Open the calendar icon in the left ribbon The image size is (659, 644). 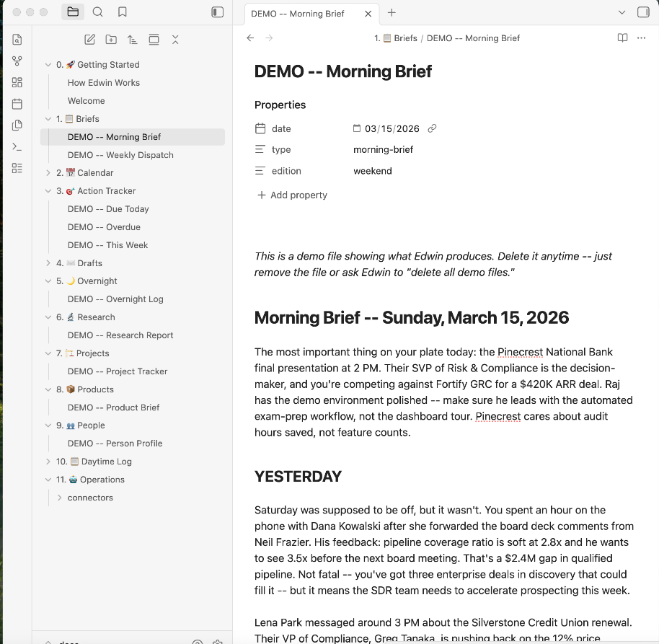coord(17,104)
